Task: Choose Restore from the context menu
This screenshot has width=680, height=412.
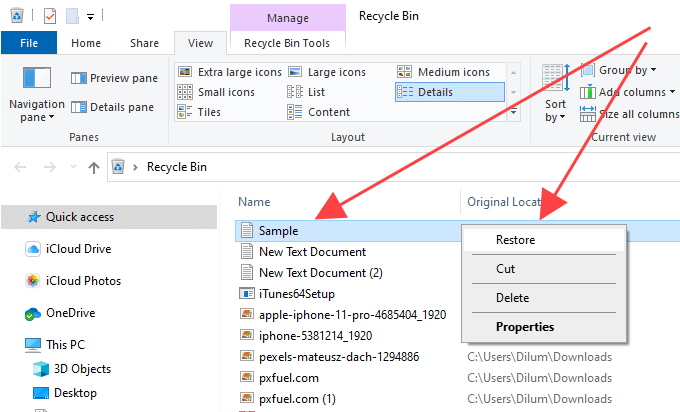Action: tap(515, 240)
